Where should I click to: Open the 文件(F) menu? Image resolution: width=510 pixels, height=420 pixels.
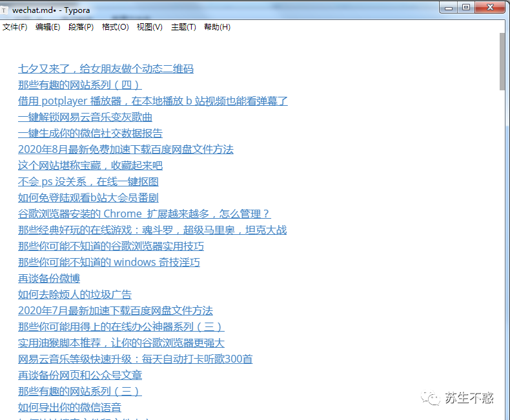(x=15, y=27)
